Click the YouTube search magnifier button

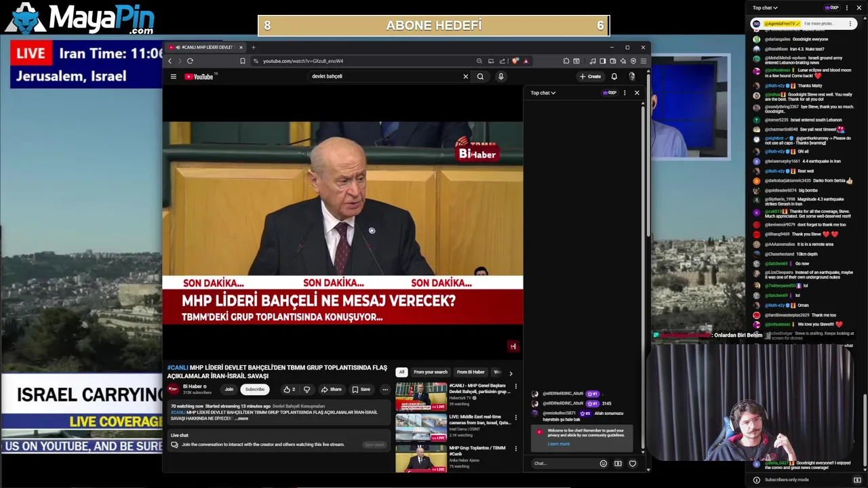480,77
